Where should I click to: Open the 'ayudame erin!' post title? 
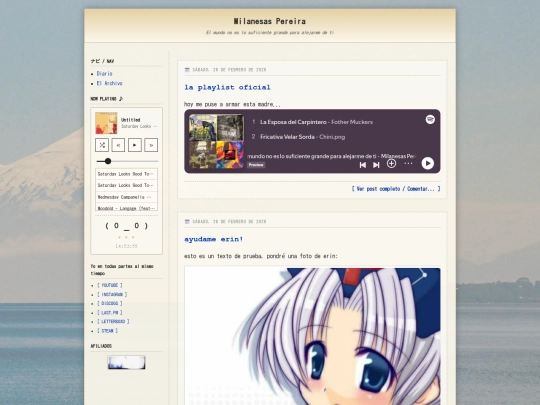[214, 239]
